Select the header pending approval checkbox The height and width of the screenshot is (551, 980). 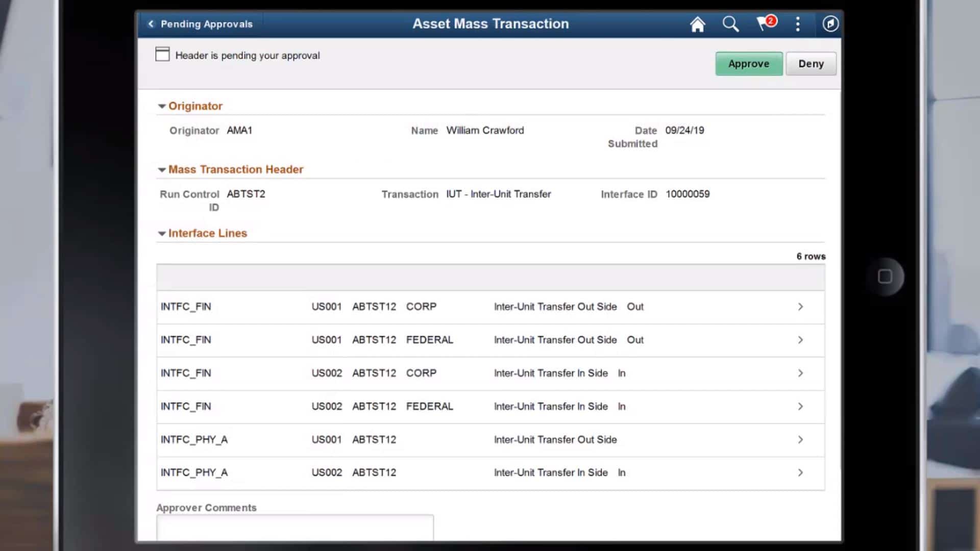[162, 54]
